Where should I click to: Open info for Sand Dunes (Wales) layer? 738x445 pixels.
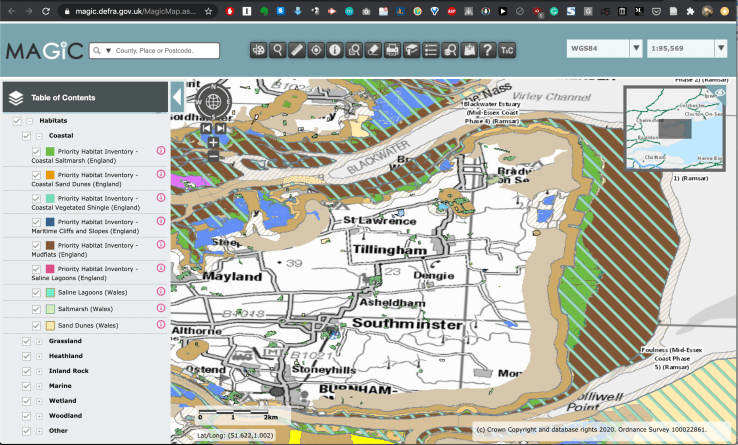click(x=161, y=324)
